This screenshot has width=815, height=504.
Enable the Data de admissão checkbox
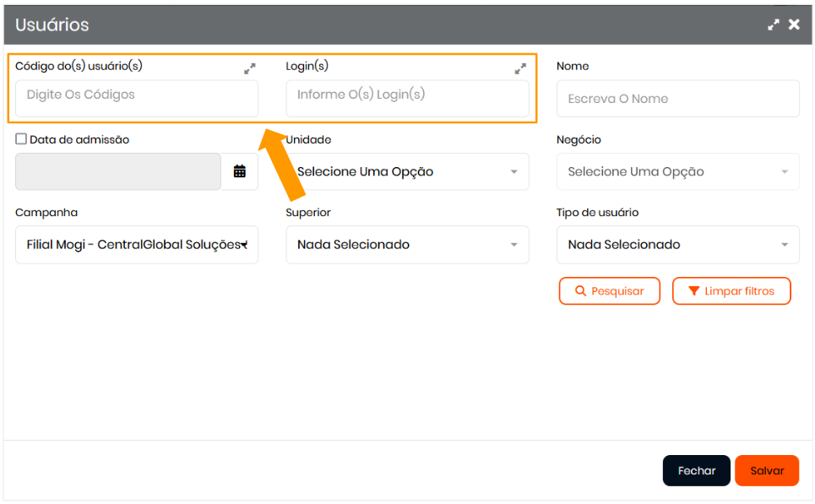21,139
